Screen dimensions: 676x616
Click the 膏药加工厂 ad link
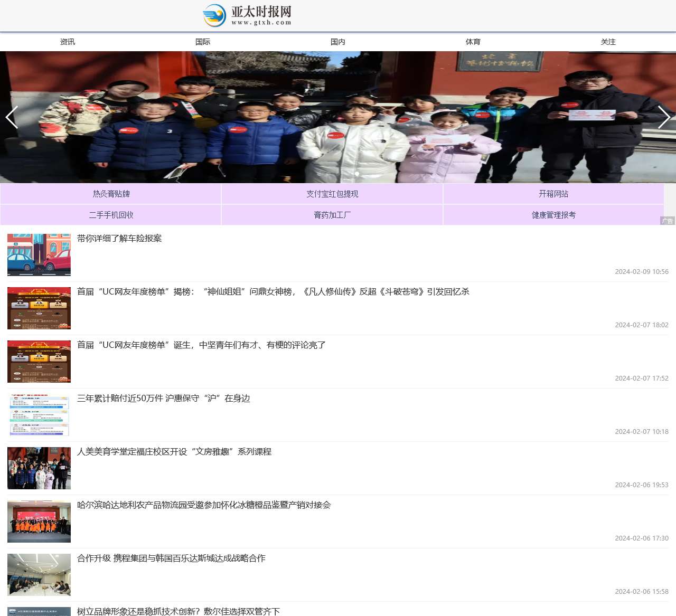tap(332, 215)
